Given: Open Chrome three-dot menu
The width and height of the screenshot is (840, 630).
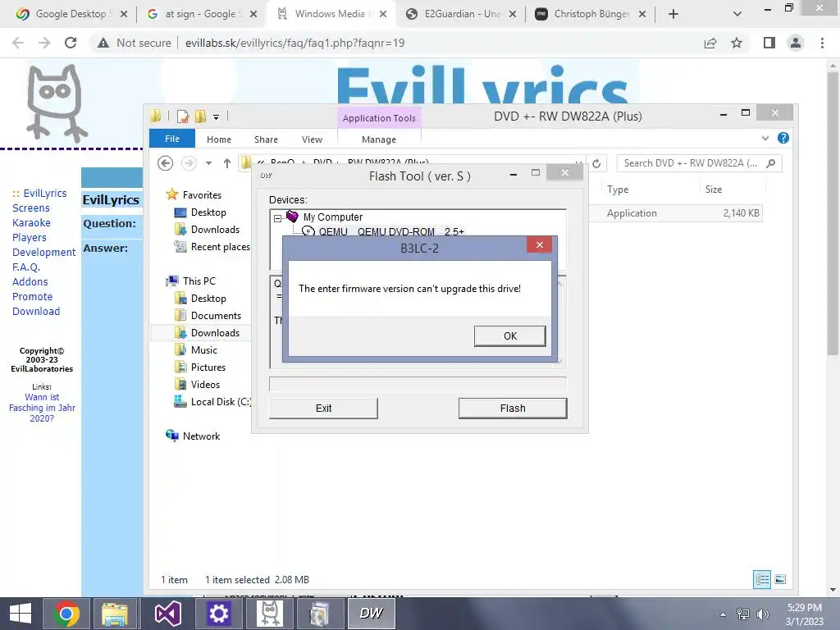Looking at the screenshot, I should point(822,43).
